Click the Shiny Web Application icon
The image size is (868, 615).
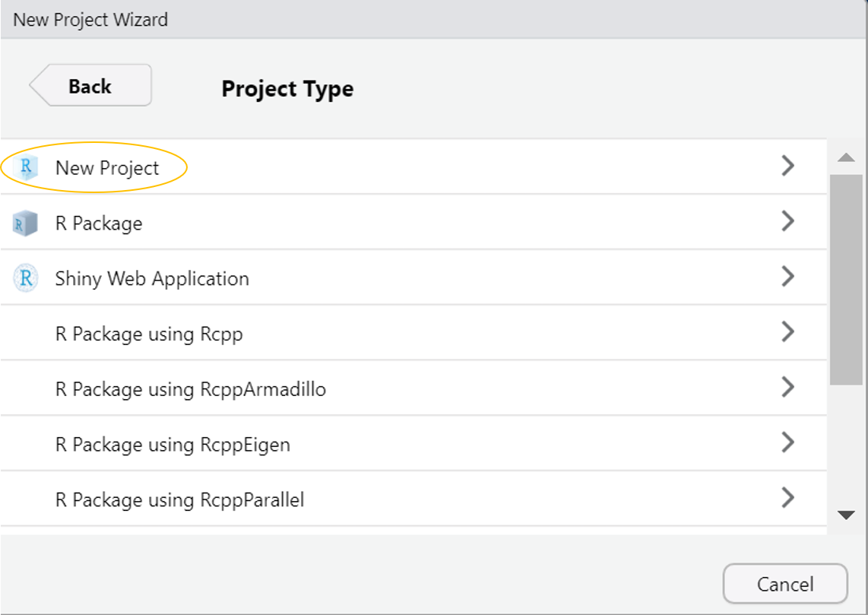point(26,278)
